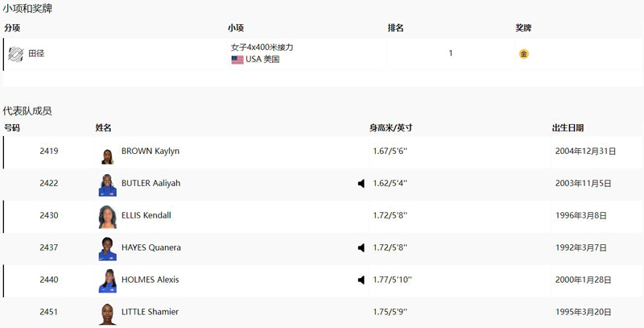This screenshot has width=644, height=328.
Task: Play name pronunciation for BUTLER Aaliyah
Action: (x=361, y=184)
